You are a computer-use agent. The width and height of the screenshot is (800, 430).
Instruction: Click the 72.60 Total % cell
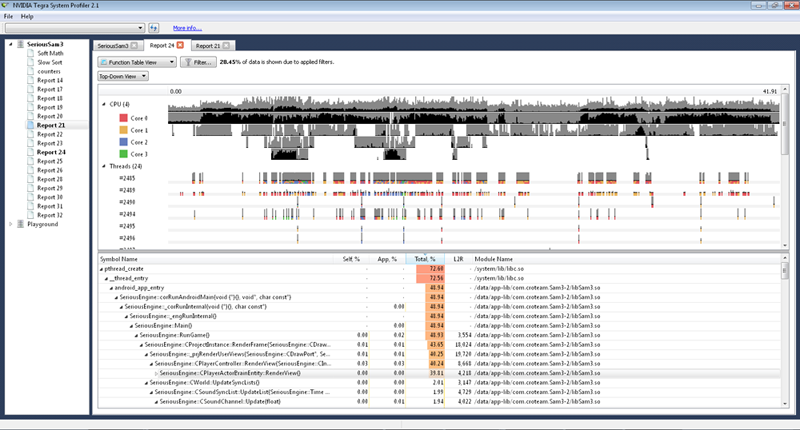click(430, 269)
